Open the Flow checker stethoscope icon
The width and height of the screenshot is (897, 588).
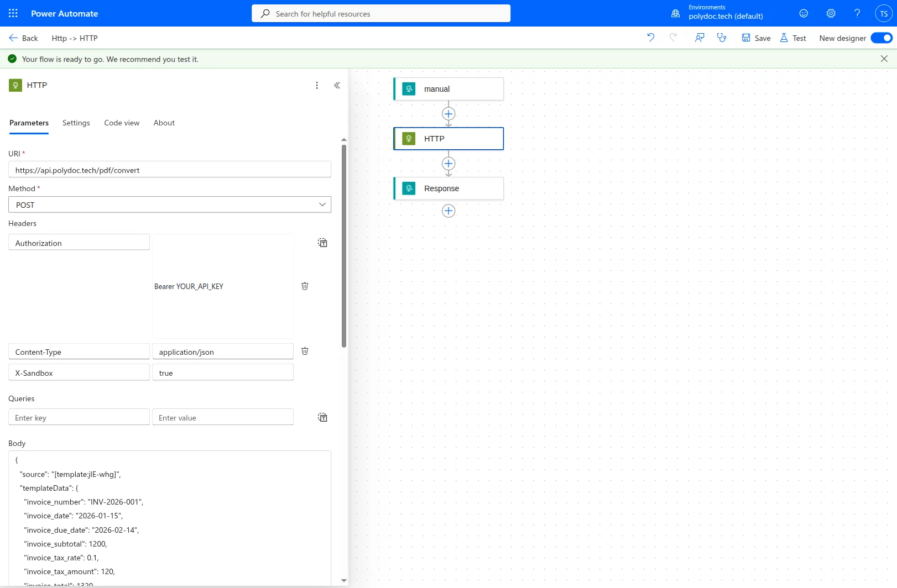click(x=722, y=38)
